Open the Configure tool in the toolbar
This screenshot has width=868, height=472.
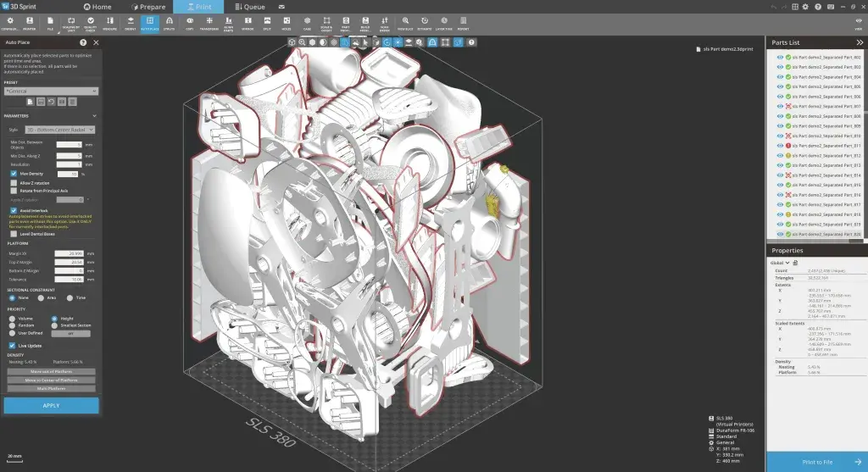pyautogui.click(x=10, y=23)
